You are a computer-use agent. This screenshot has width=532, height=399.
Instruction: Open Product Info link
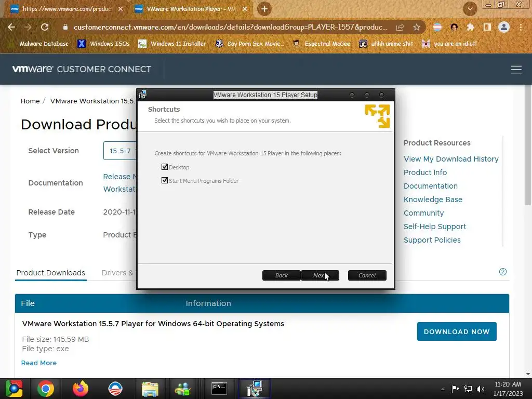pos(425,172)
